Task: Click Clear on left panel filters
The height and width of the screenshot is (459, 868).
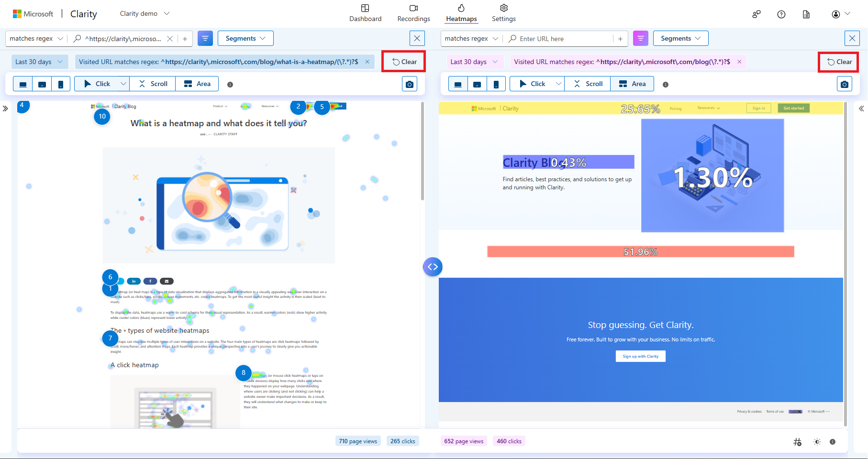Action: (x=404, y=62)
